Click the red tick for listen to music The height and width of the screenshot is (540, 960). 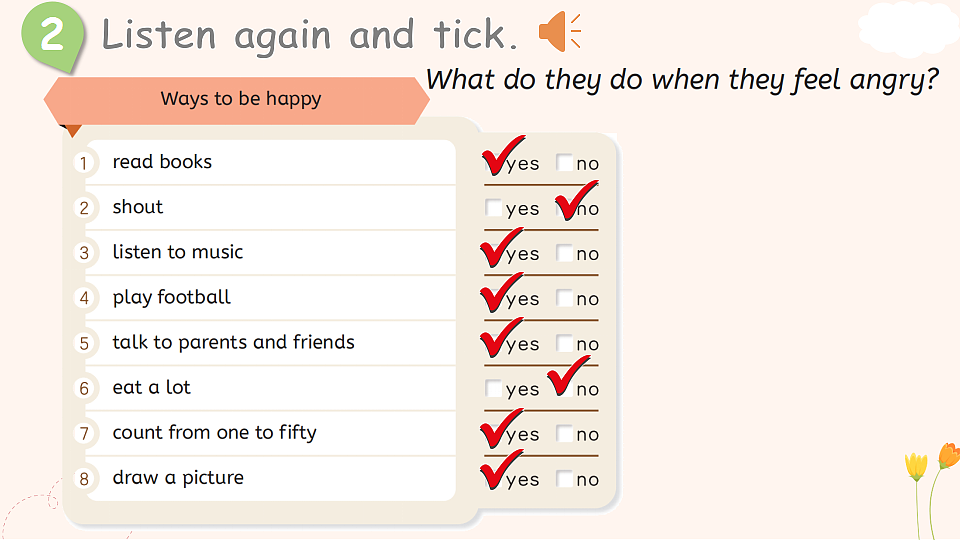pos(501,247)
